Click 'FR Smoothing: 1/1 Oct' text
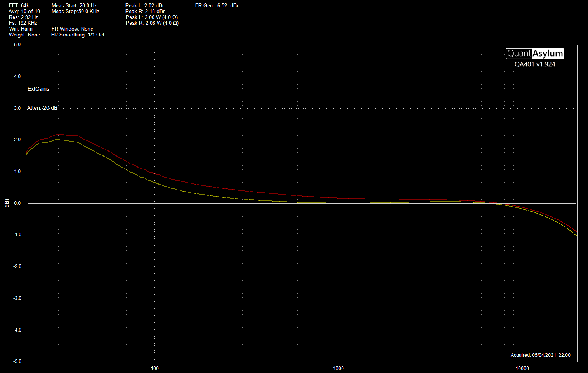 point(78,35)
